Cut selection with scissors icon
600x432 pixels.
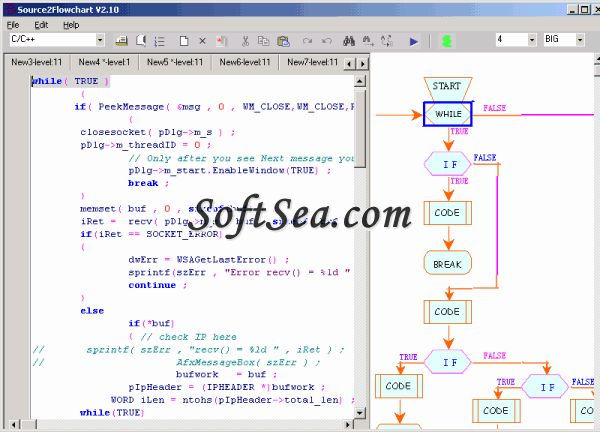tap(245, 41)
